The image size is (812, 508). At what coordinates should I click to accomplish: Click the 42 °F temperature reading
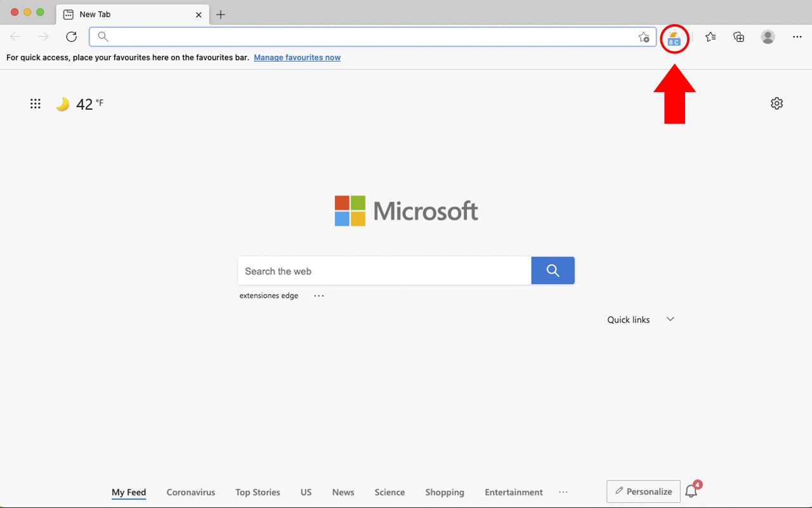(89, 104)
